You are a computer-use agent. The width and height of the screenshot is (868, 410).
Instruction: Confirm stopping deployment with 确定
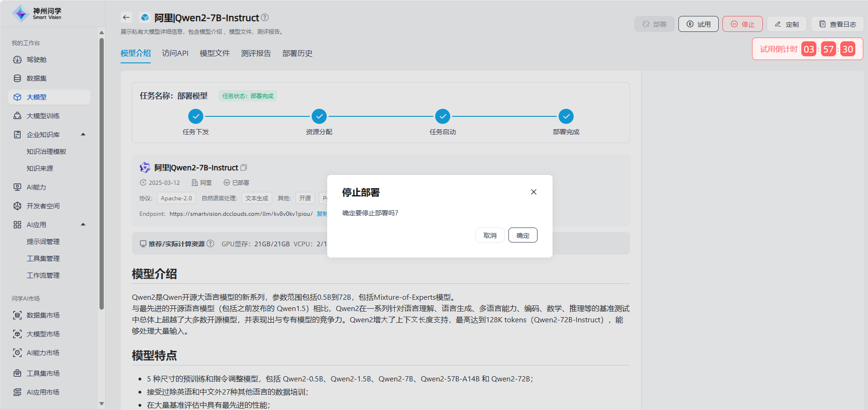[x=522, y=235]
